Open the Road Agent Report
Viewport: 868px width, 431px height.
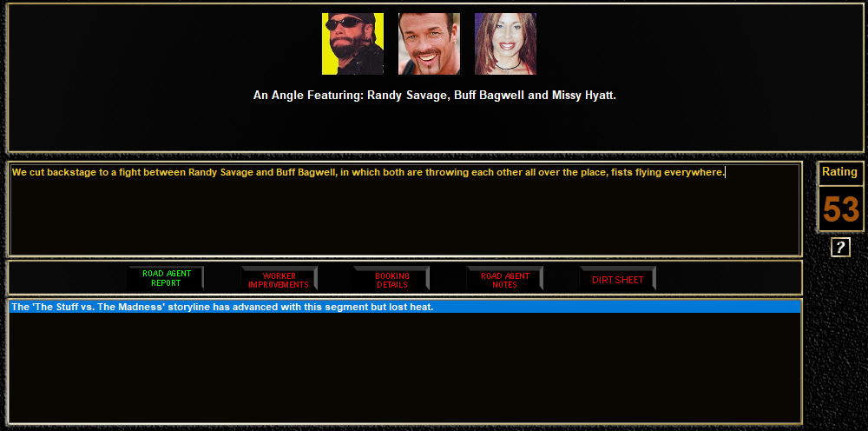tap(165, 278)
